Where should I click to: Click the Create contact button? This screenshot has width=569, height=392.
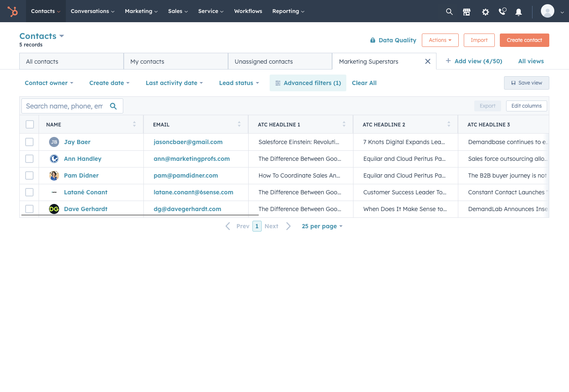click(x=525, y=40)
